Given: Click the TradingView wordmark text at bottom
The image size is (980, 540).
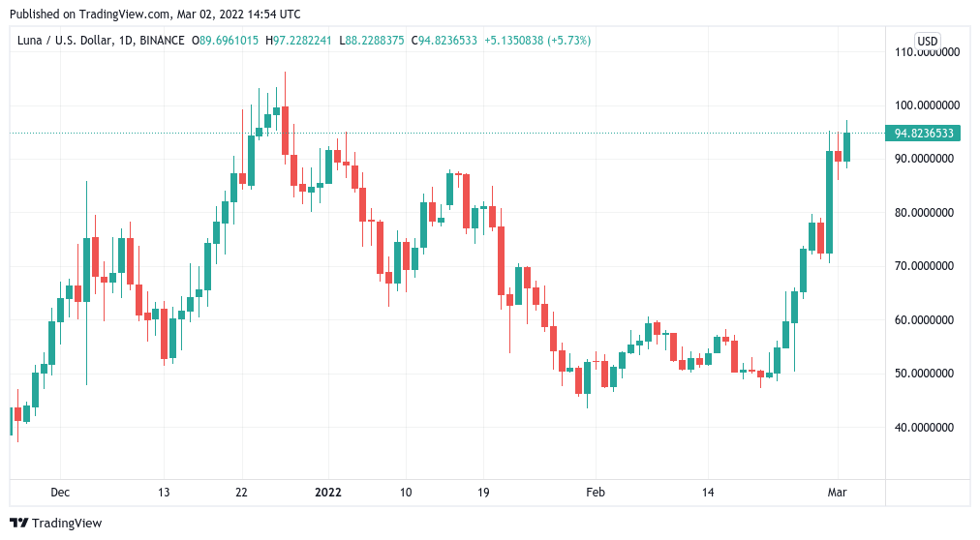Looking at the screenshot, I should 67,524.
